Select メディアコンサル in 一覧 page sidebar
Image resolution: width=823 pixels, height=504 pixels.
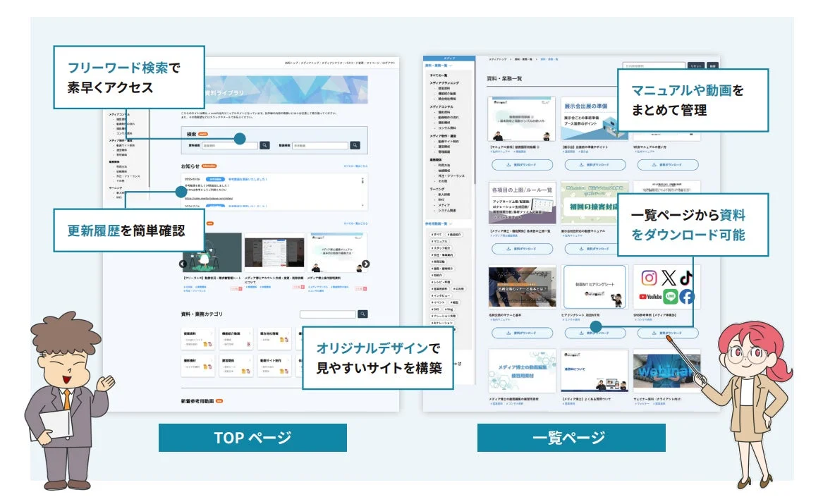441,106
